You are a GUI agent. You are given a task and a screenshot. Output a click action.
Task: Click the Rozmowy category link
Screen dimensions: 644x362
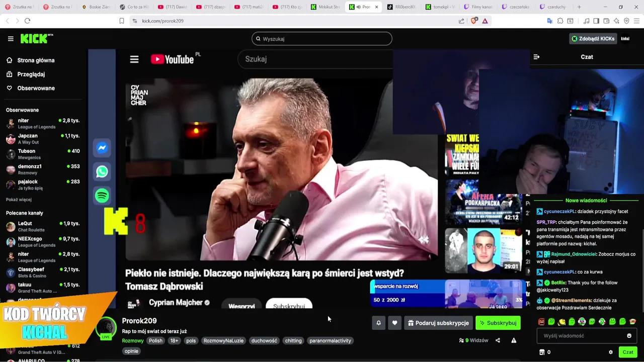coord(133,340)
